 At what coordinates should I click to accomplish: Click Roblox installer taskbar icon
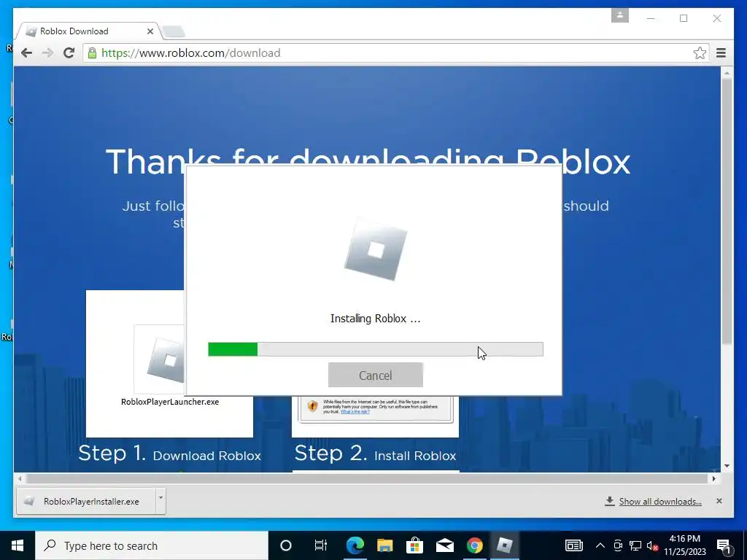[504, 545]
